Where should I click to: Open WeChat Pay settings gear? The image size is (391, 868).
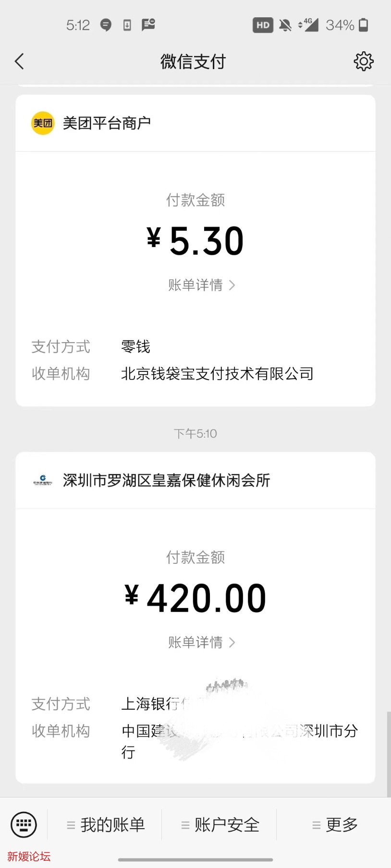click(x=364, y=61)
